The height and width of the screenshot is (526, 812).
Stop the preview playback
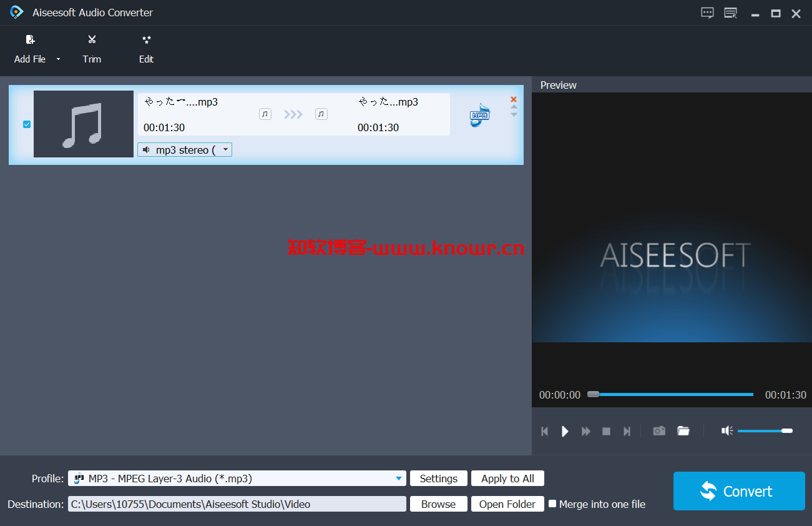click(x=606, y=431)
